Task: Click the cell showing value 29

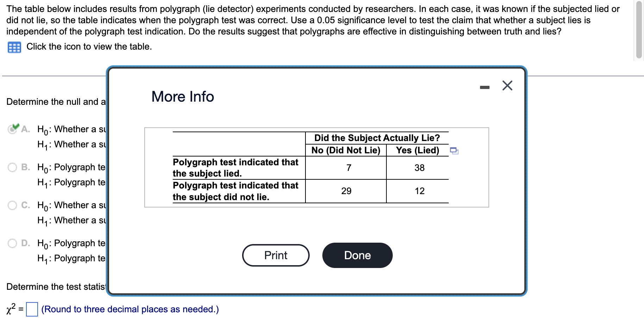Action: click(x=347, y=191)
